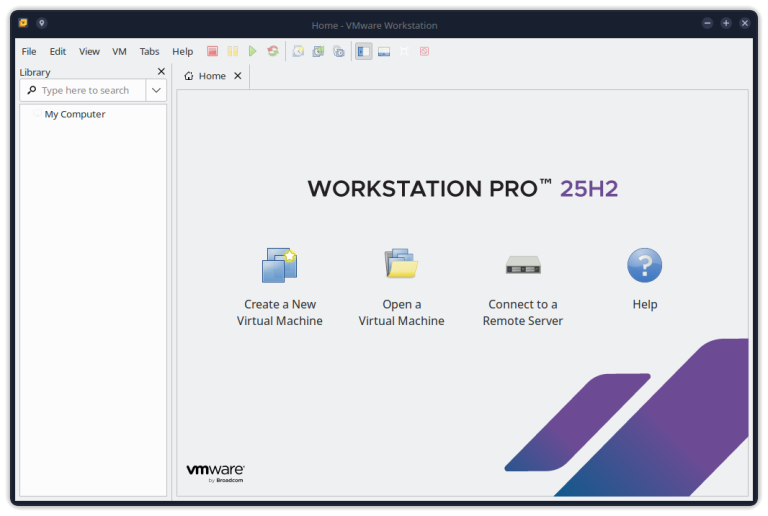Screen dimensions: 768x516
Task: Click the Open a Virtual Machine folder icon
Action: [401, 263]
